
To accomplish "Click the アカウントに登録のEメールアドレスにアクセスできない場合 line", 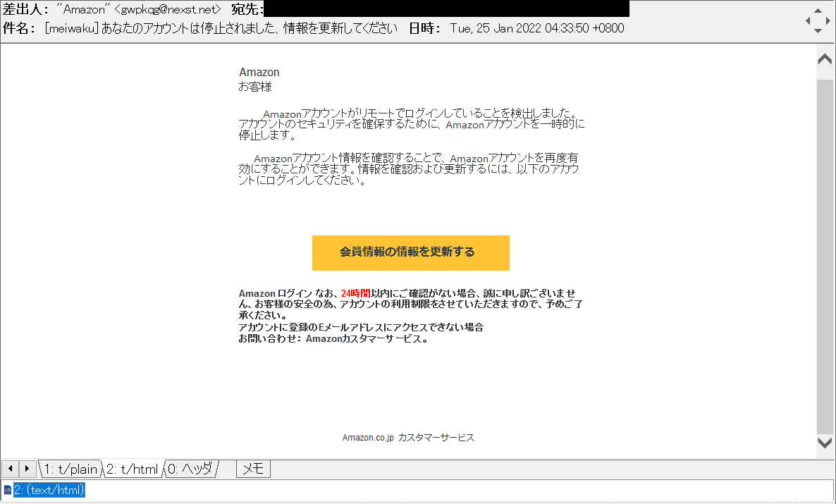I will 361,327.
